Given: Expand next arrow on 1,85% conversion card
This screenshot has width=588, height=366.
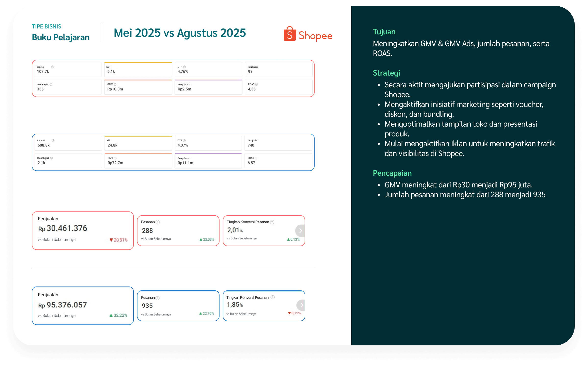Looking at the screenshot, I should coord(301,305).
